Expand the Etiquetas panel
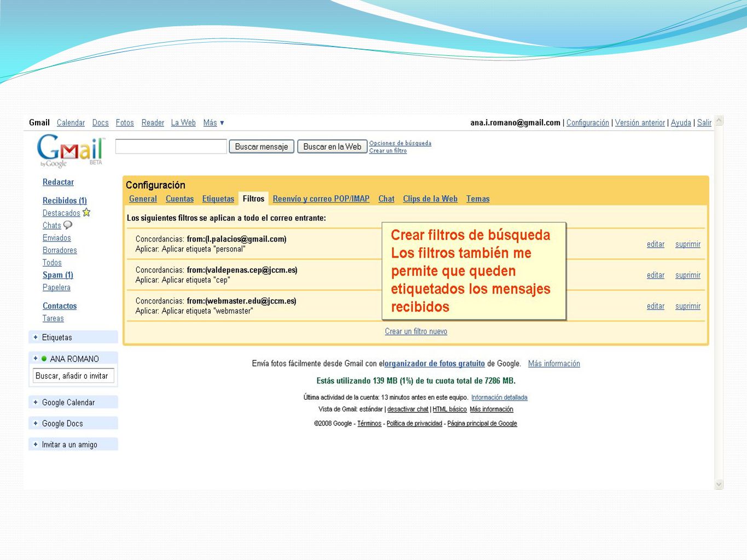The image size is (747, 560). tap(36, 337)
